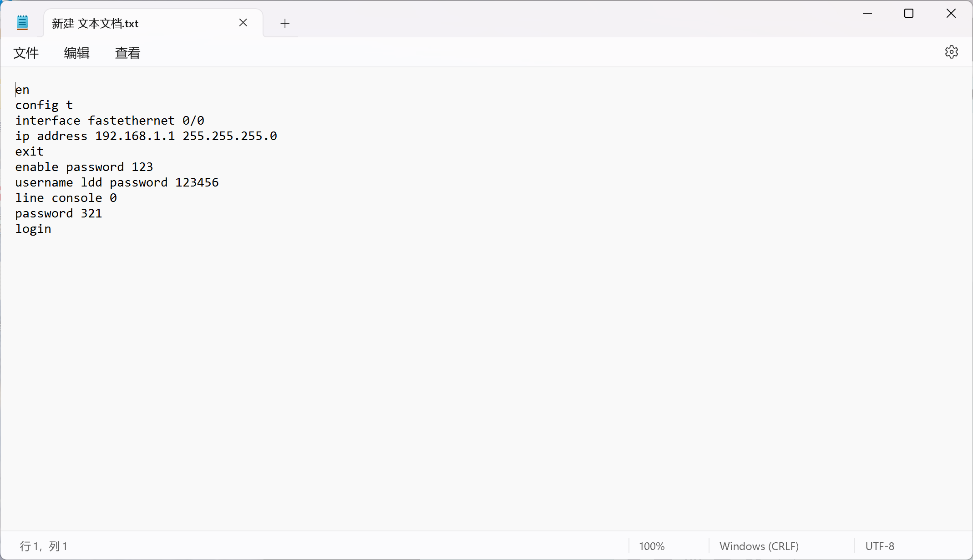
Task: Close the 新建 文本文档.txt tab
Action: [x=243, y=23]
